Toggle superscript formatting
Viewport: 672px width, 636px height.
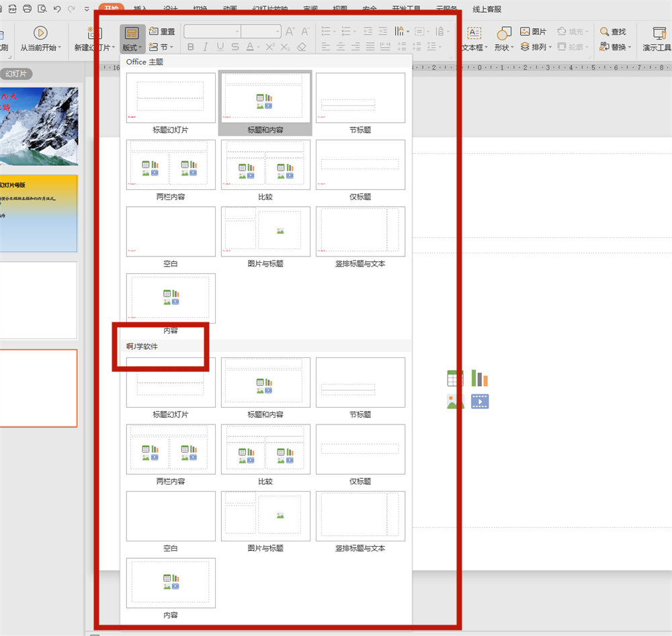click(270, 47)
